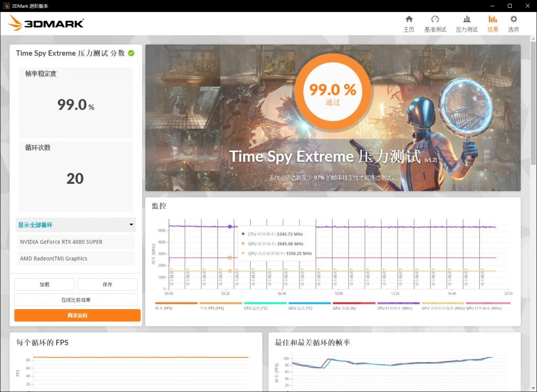Image resolution: width=537 pixels, height=392 pixels.
Task: Click the orange 再次运行 button
Action: pyautogui.click(x=76, y=315)
